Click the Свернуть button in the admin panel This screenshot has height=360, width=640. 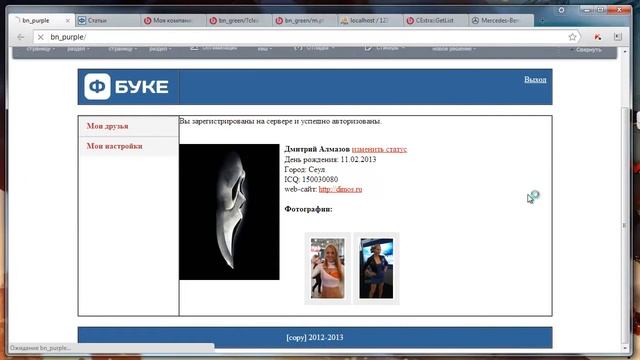[586, 50]
